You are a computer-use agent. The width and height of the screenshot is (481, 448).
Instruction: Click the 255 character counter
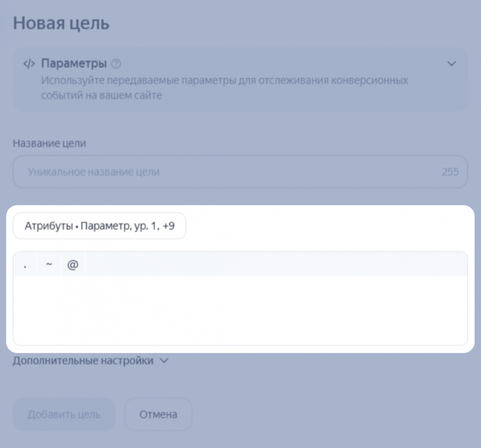[450, 172]
